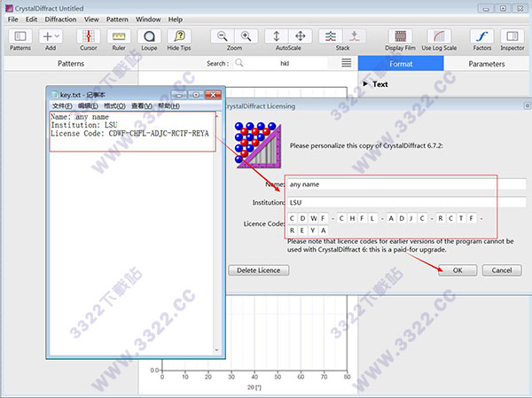Viewport: 532px width, 398px height.
Task: Click the unstack patterns icon
Action: click(354, 36)
